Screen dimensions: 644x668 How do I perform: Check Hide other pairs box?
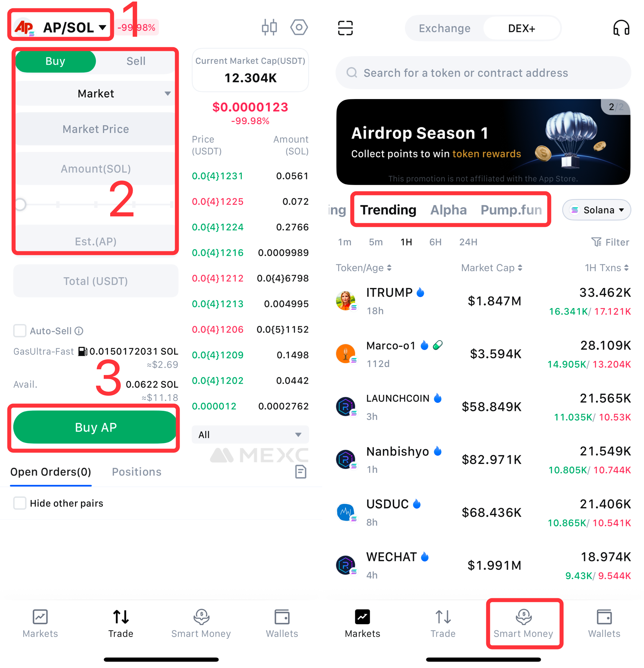click(20, 503)
